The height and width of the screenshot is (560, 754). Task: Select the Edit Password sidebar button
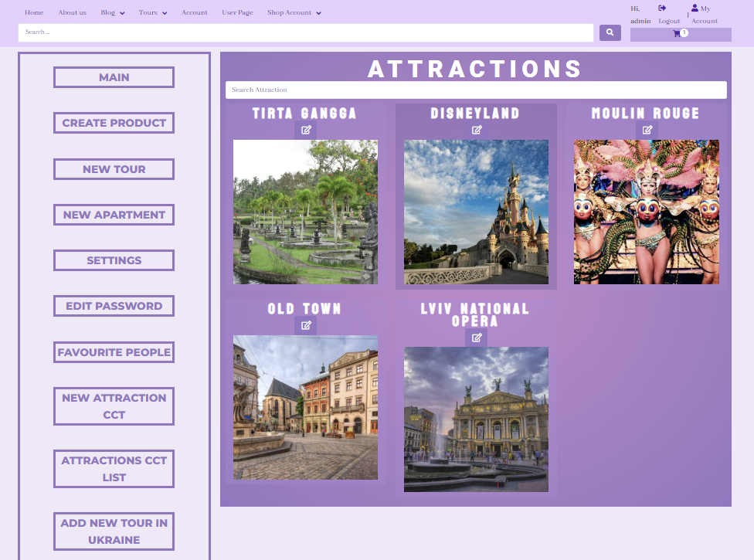114,306
